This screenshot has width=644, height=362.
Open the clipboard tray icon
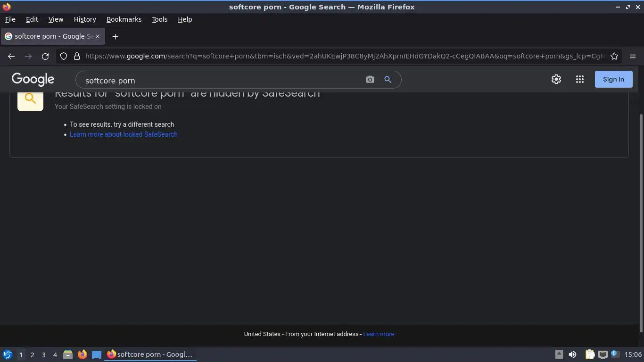pyautogui.click(x=590, y=354)
